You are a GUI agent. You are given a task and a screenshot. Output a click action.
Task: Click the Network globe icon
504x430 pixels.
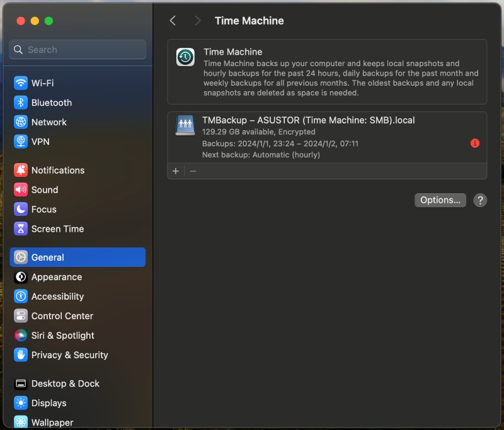tap(21, 122)
